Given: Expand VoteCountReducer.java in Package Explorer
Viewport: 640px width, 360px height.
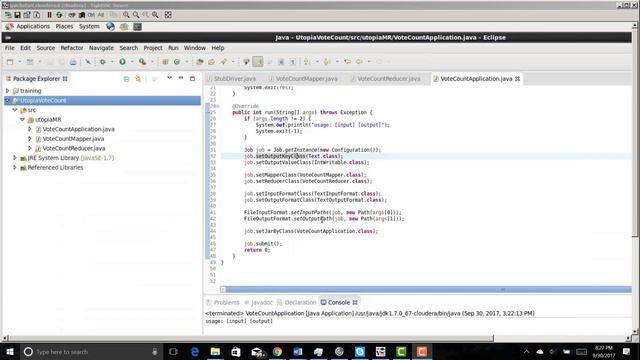Looking at the screenshot, I should [x=30, y=148].
